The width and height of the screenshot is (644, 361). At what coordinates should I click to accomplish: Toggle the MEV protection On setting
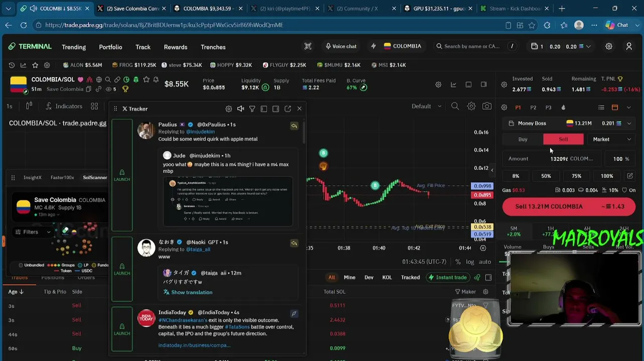tap(628, 190)
